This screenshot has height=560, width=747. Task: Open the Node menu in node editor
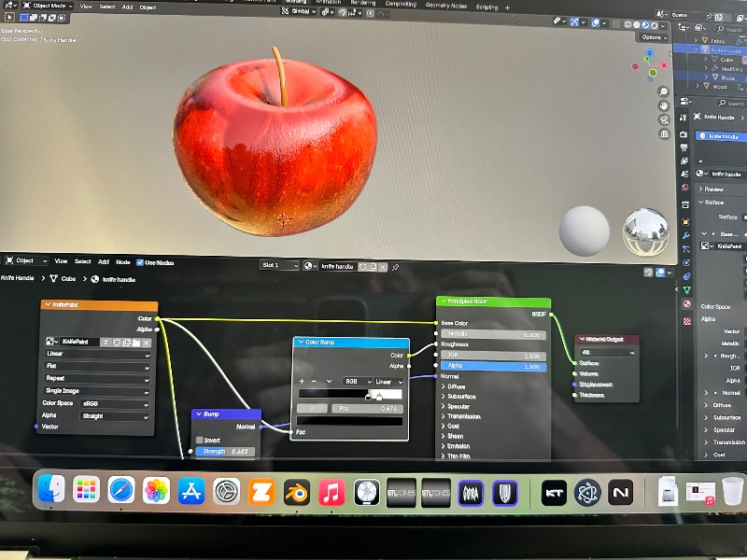pyautogui.click(x=122, y=261)
